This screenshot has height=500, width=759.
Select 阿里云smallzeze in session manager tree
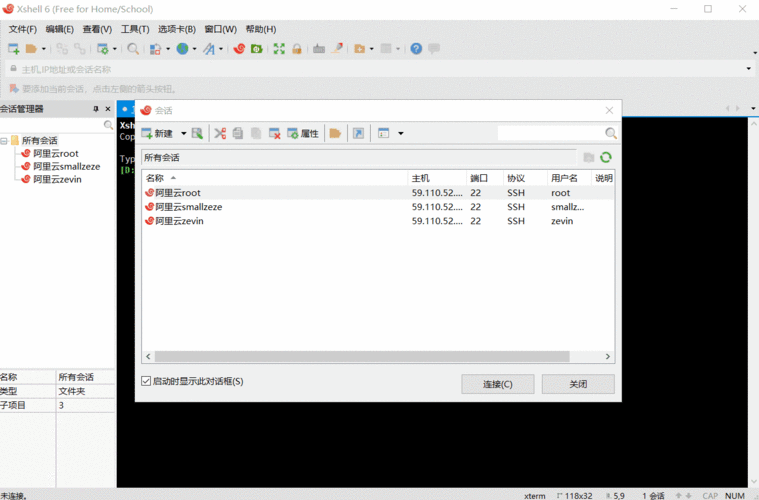pyautogui.click(x=66, y=167)
